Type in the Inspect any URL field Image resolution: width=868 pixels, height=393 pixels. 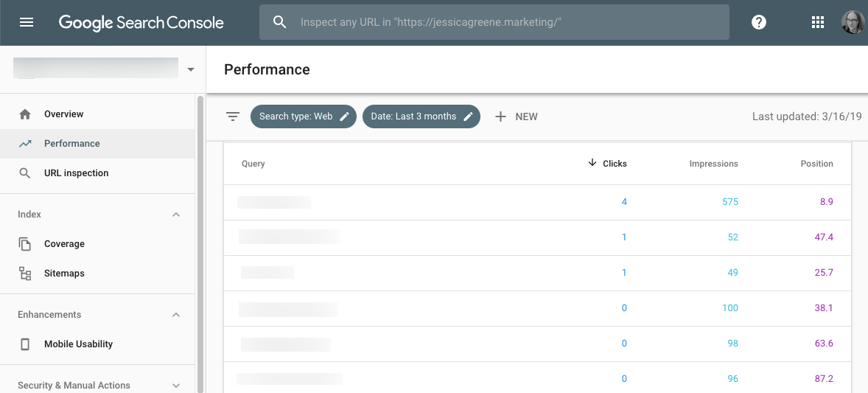(x=501, y=22)
